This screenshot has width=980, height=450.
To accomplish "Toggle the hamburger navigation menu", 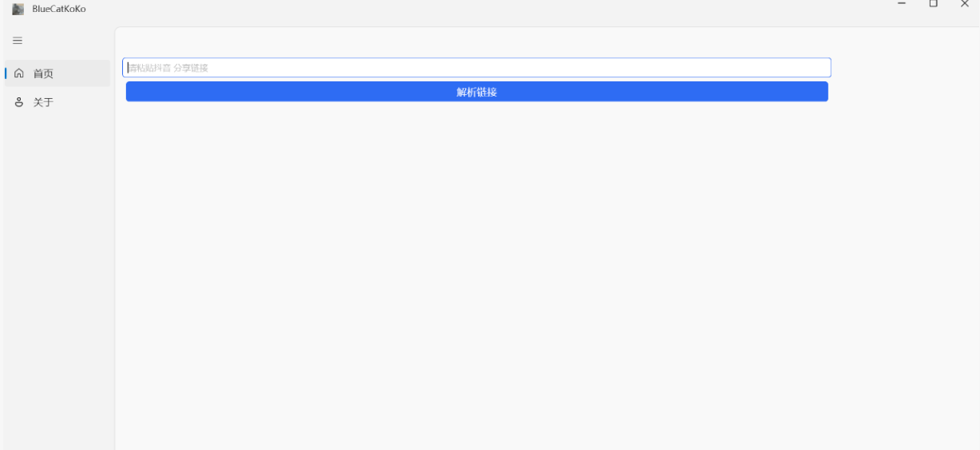I will [x=18, y=41].
